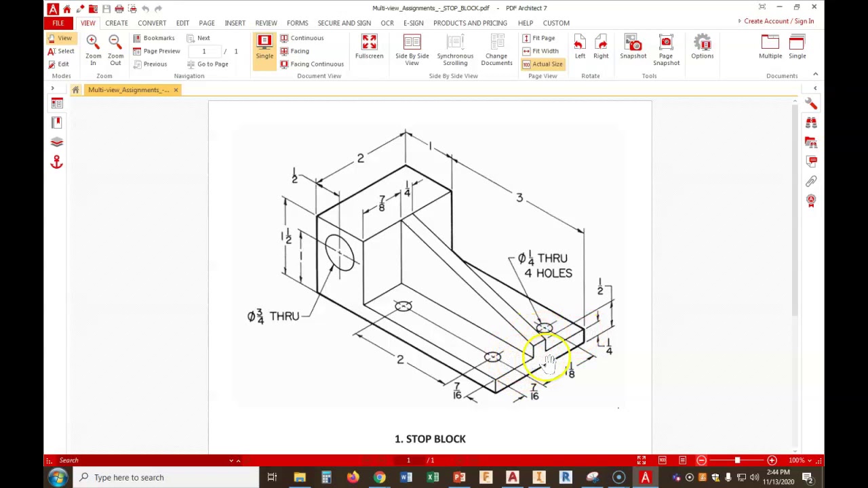868x488 pixels.
Task: Open tools wrench panel on right
Action: [x=811, y=104]
